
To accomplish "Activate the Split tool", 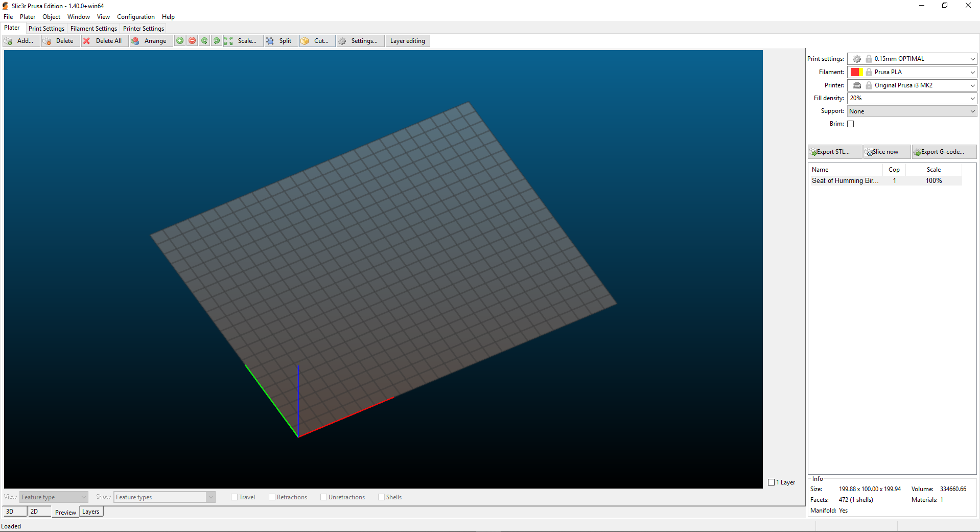I will click(281, 41).
